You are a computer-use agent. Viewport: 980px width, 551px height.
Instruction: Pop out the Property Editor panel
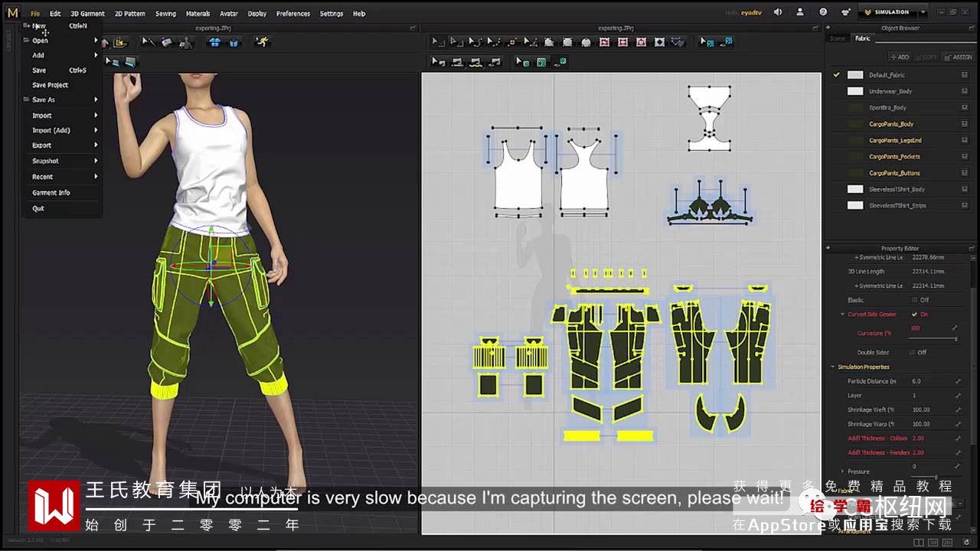[972, 248]
